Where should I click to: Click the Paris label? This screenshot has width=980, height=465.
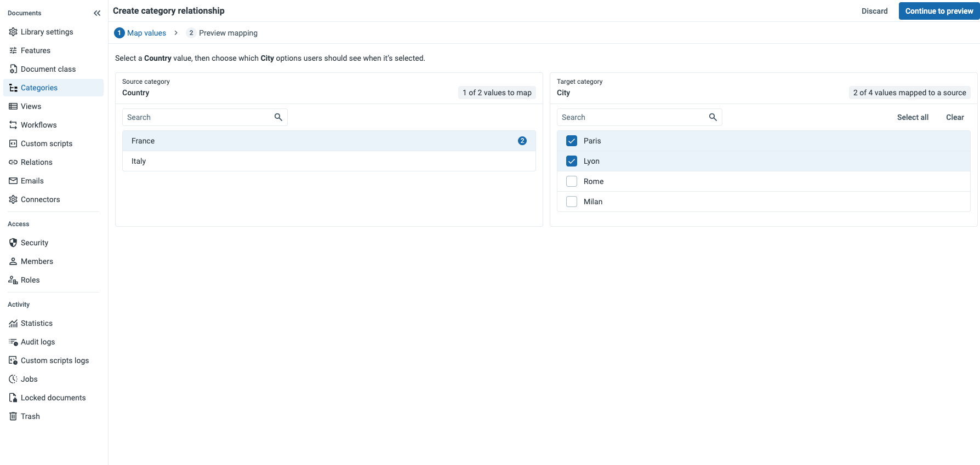pos(592,141)
